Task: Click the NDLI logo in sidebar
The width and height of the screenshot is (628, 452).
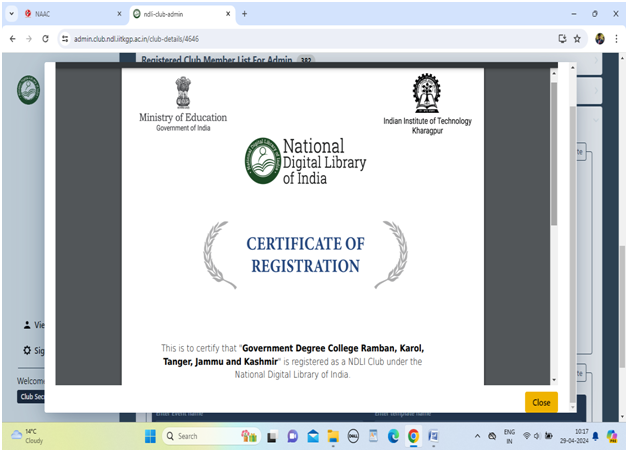Action: (x=28, y=90)
